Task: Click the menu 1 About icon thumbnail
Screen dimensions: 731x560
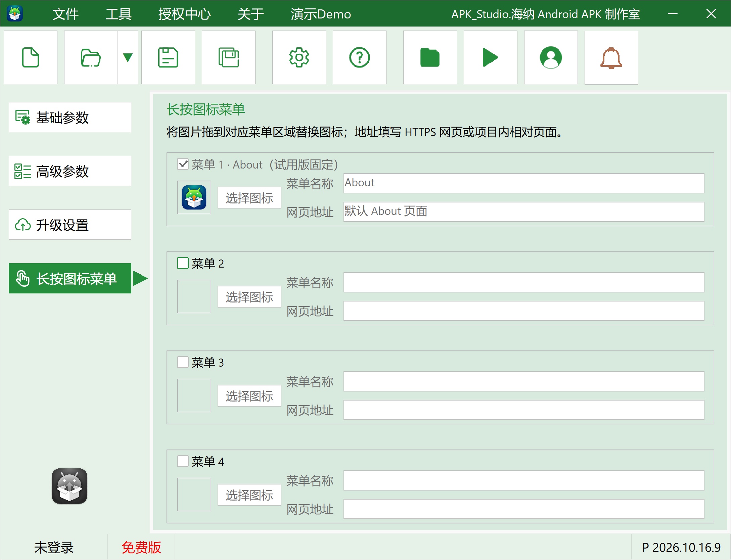Action: 194,197
